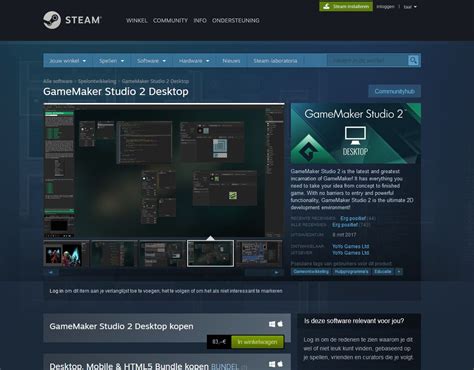Select the third screenshot thumbnail
Screen dimensions: 474x370
tap(162, 254)
